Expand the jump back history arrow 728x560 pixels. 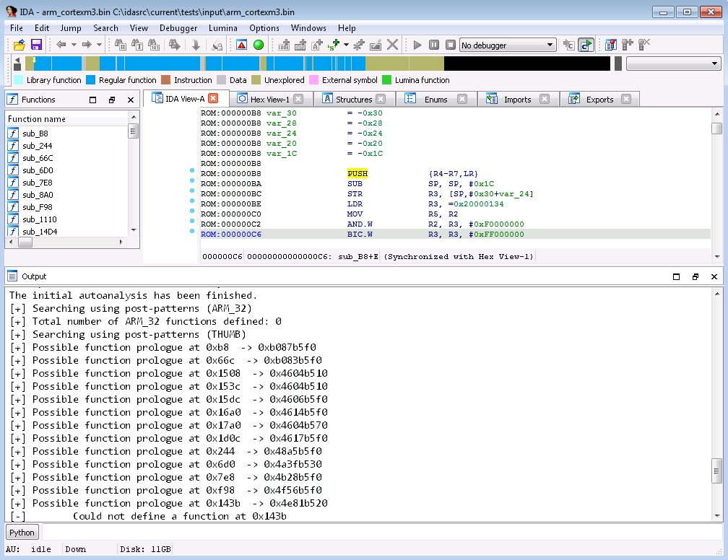[74, 45]
